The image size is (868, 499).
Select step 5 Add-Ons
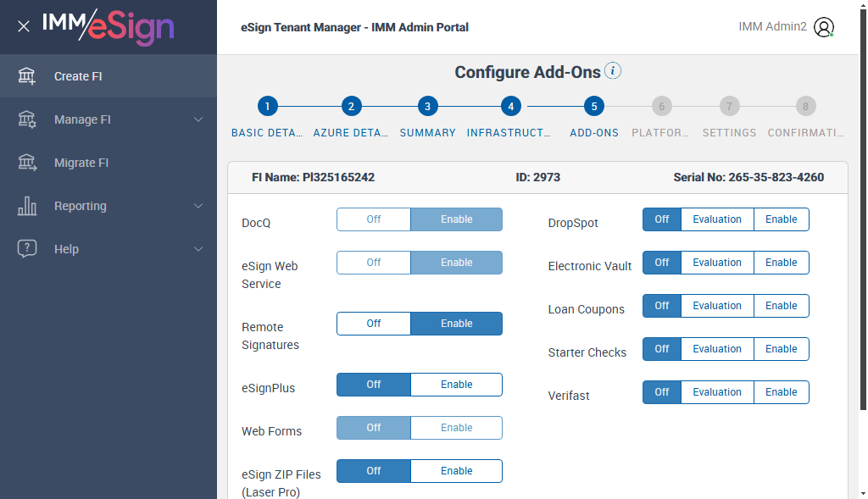(594, 106)
